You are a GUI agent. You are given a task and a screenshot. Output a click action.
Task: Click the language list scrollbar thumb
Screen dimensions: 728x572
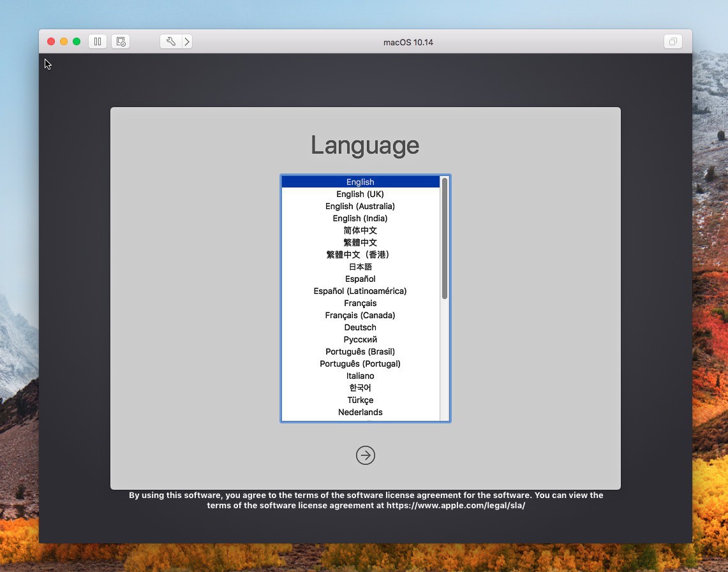[x=445, y=238]
